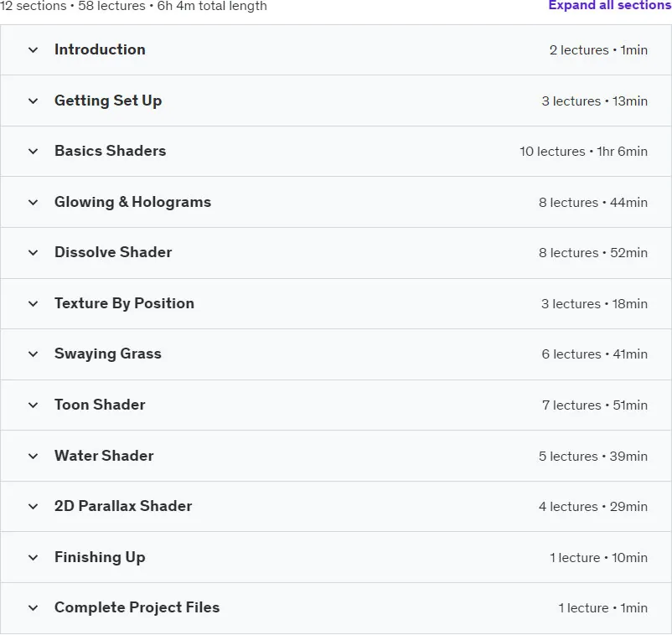Open the Dissolve Shader section title
This screenshot has height=635, width=672.
point(113,252)
